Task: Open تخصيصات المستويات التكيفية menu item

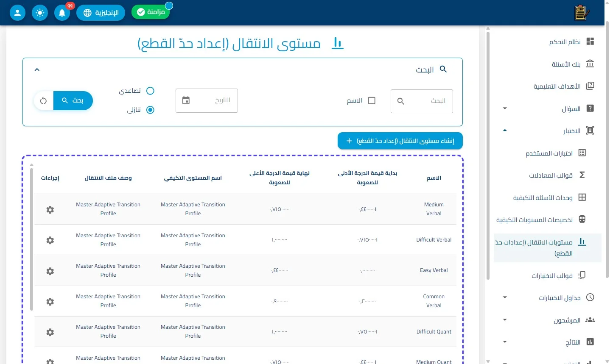Action: pos(548,220)
